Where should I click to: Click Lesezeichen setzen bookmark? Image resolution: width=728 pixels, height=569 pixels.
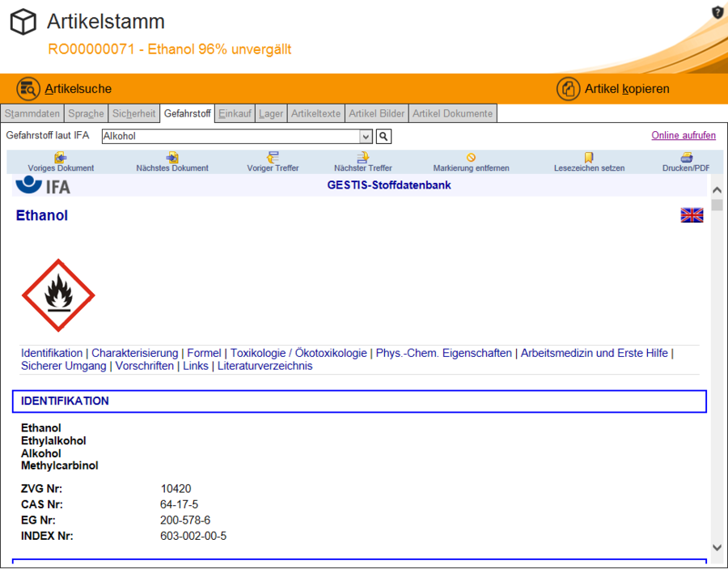(589, 162)
